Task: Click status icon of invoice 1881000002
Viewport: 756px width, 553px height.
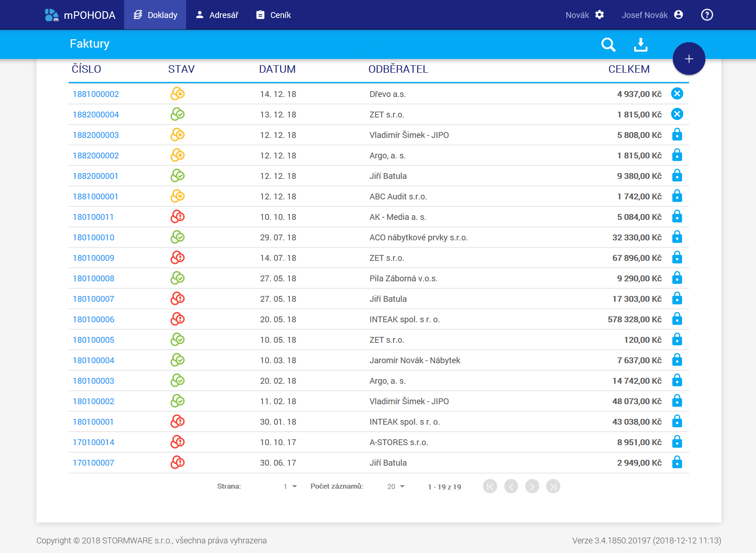Action: 178,94
